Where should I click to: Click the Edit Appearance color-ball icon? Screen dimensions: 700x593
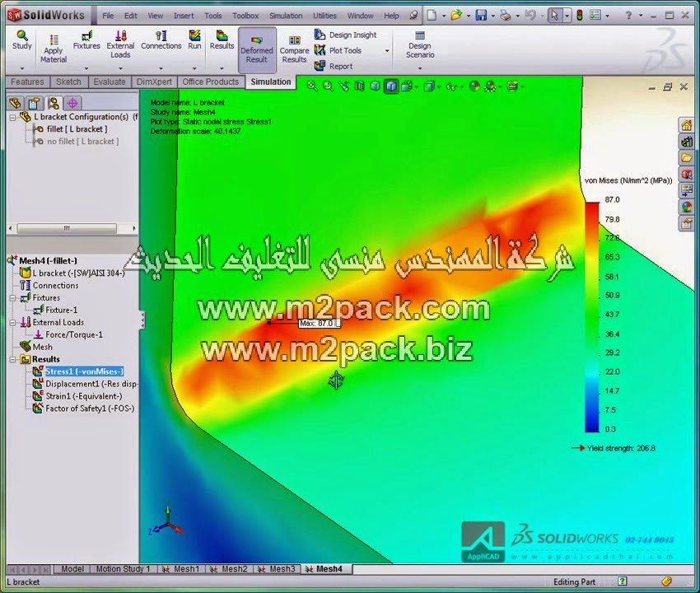pos(474,86)
